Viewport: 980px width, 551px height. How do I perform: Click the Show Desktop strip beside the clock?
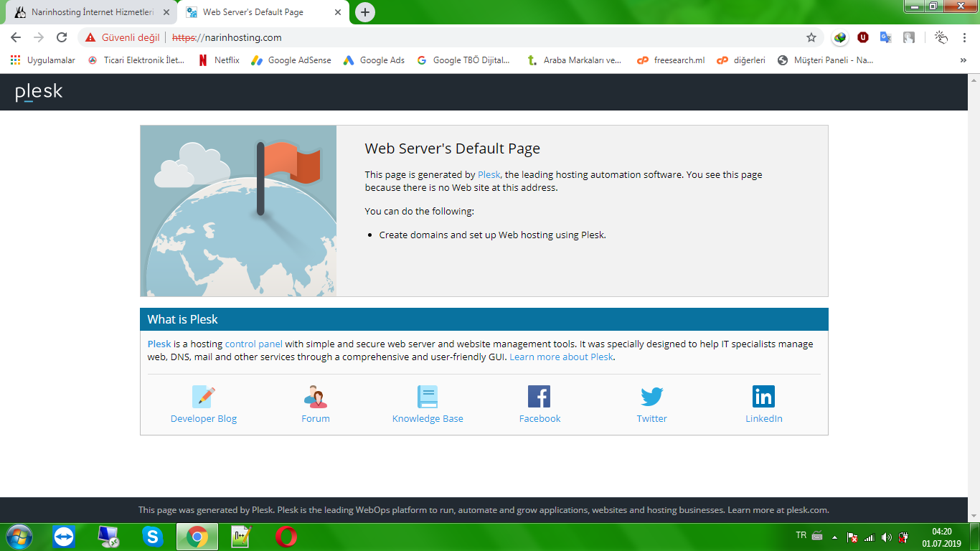pos(974,537)
